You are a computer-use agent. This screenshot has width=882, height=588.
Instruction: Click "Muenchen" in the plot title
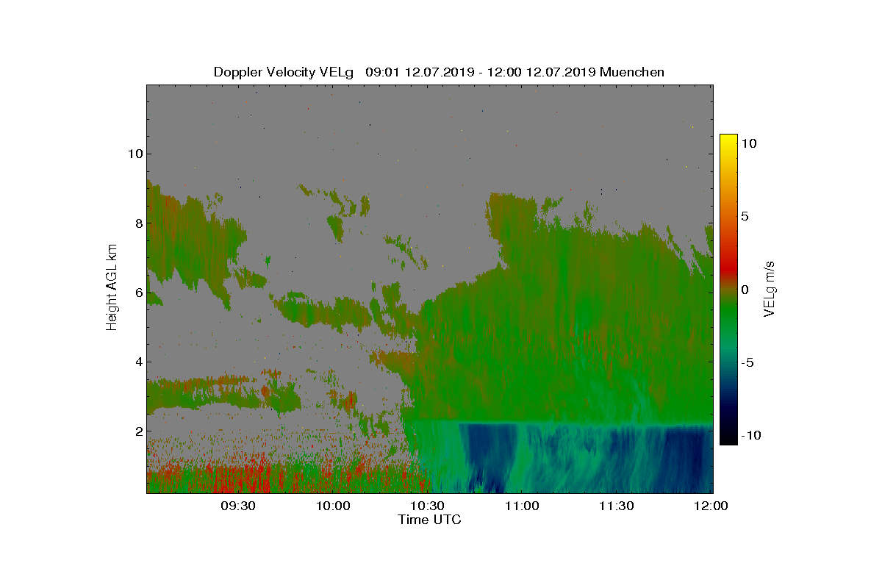(632, 72)
